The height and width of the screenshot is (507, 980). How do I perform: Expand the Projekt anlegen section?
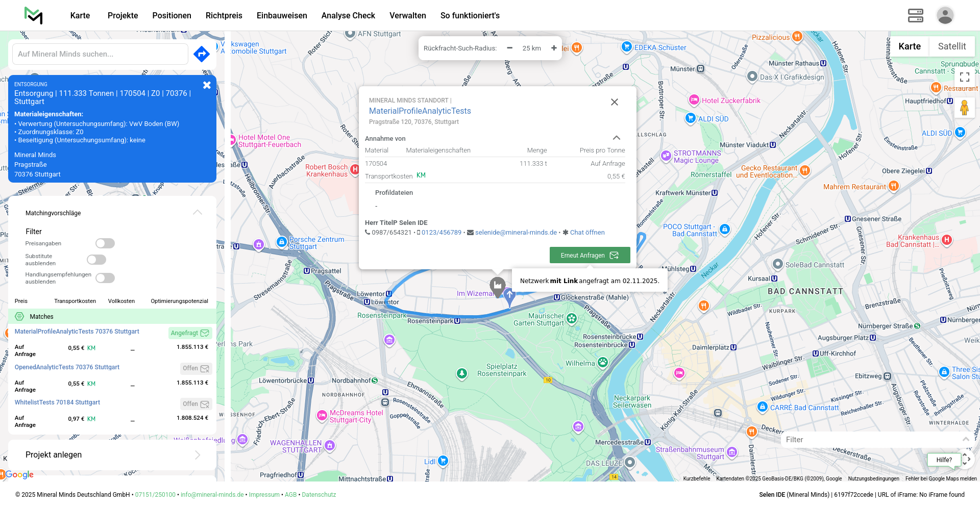point(198,455)
